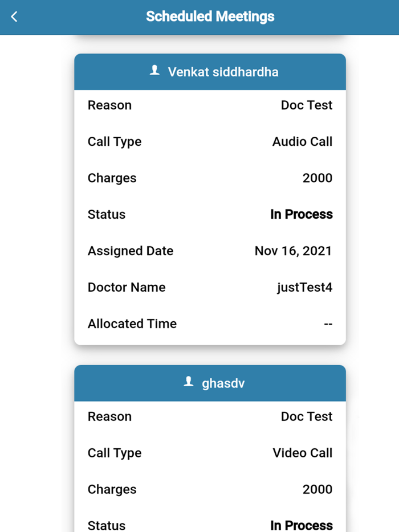Click the person icon beside ghasdv
This screenshot has width=399, height=532.
tap(189, 383)
